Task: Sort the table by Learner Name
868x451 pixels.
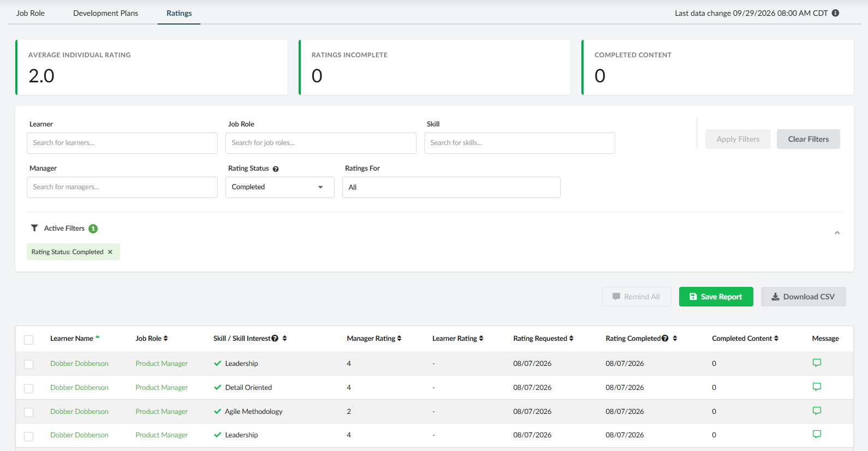Action: (x=75, y=339)
